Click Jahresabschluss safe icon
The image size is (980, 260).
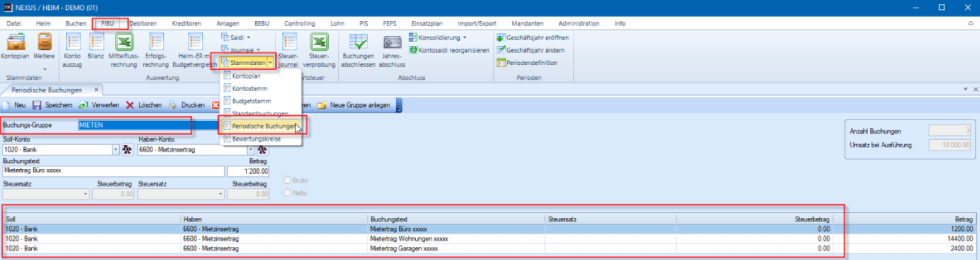tap(392, 50)
